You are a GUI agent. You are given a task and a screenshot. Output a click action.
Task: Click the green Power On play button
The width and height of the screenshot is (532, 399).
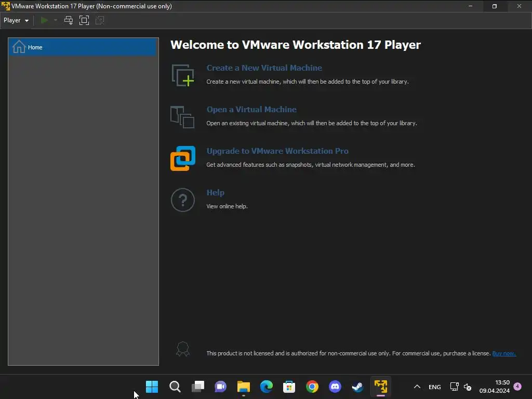pyautogui.click(x=44, y=20)
